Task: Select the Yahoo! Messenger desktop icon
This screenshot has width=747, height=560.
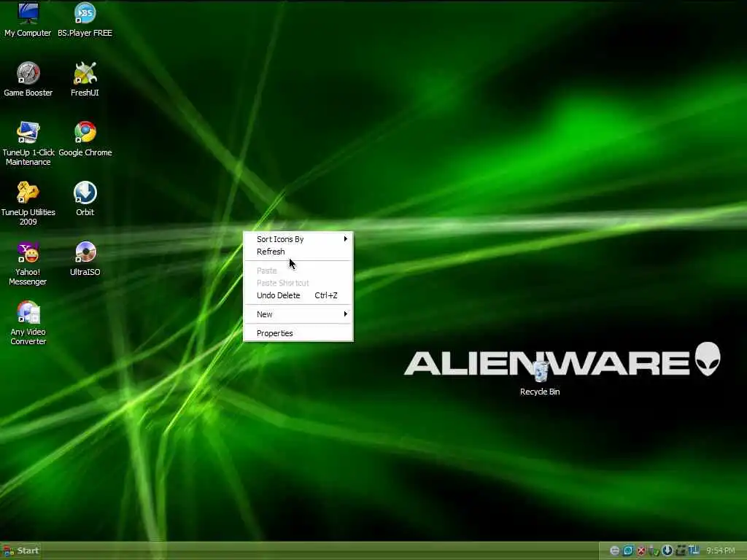Action: 28,263
